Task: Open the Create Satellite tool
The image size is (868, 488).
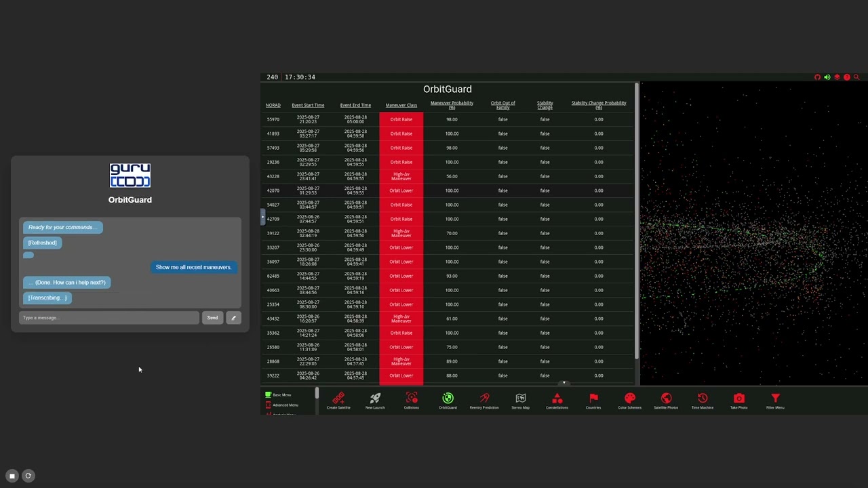Action: 338,401
